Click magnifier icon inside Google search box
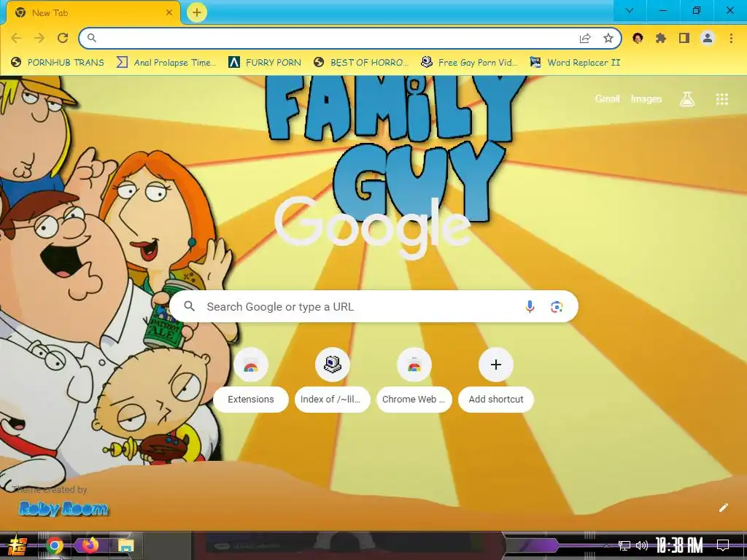The width and height of the screenshot is (747, 560). tap(189, 306)
